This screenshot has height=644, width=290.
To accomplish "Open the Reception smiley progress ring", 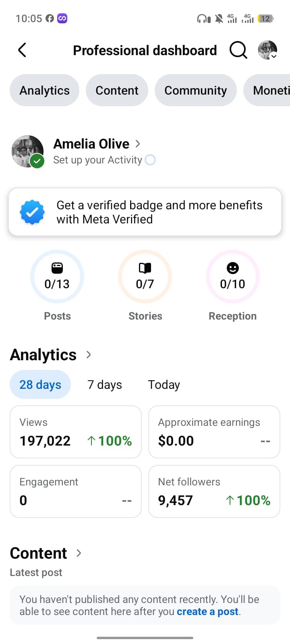I will 233,277.
